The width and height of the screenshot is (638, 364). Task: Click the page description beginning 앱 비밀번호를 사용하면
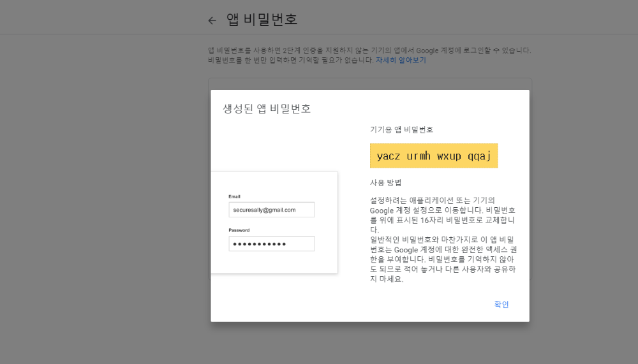(369, 55)
